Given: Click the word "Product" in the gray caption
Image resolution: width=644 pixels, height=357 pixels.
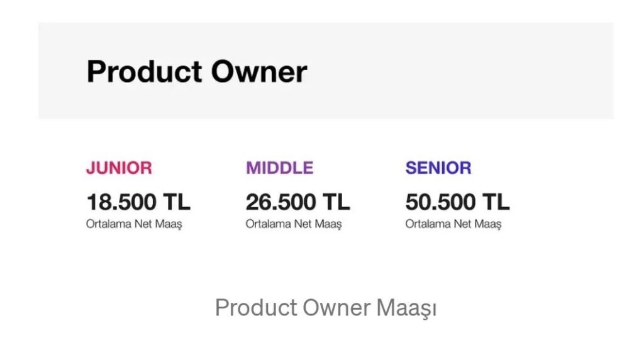Looking at the screenshot, I should click(x=256, y=308).
